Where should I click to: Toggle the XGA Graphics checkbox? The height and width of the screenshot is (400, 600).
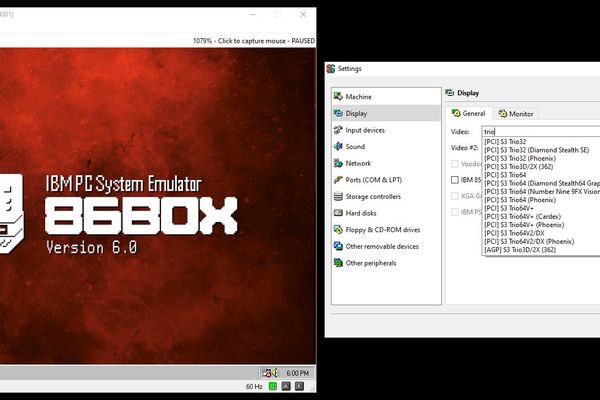pos(455,196)
